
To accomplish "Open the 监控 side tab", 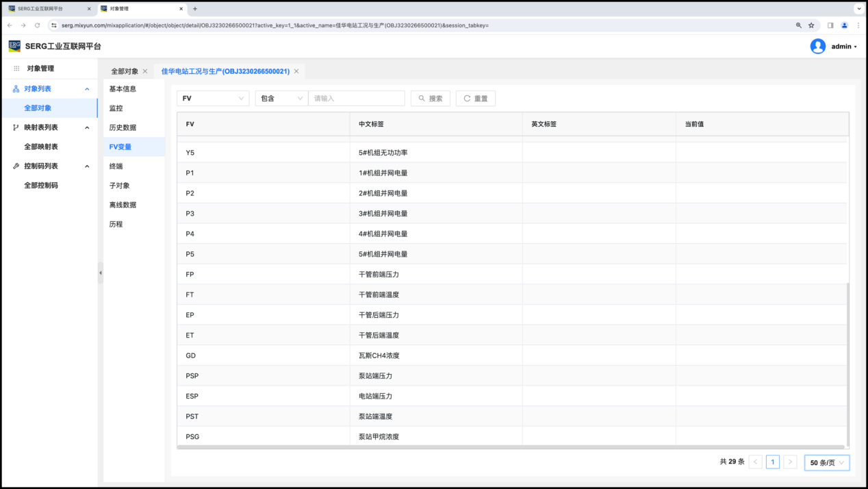I will [116, 108].
